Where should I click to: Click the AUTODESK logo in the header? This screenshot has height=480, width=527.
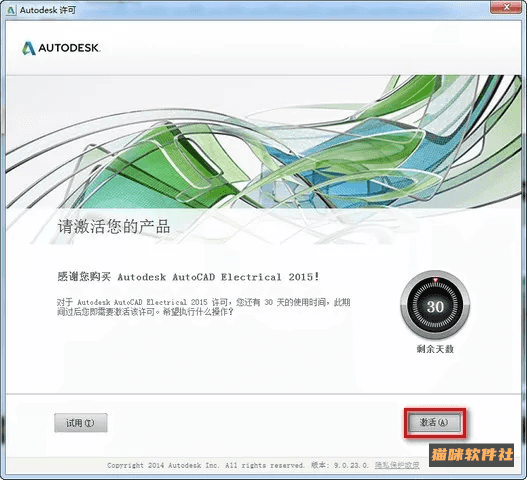click(x=61, y=48)
